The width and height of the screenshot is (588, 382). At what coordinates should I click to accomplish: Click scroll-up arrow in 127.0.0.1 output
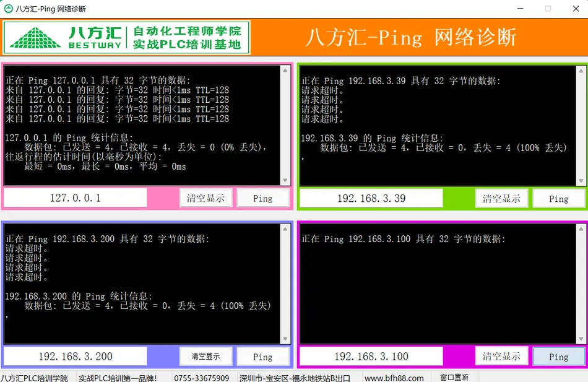pyautogui.click(x=285, y=71)
